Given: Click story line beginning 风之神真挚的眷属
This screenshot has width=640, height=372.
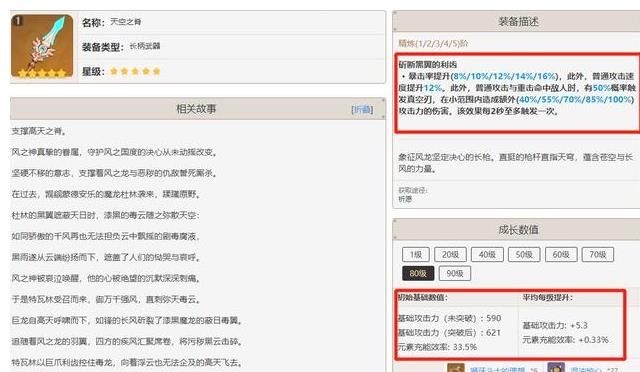Looking at the screenshot, I should point(114,152).
